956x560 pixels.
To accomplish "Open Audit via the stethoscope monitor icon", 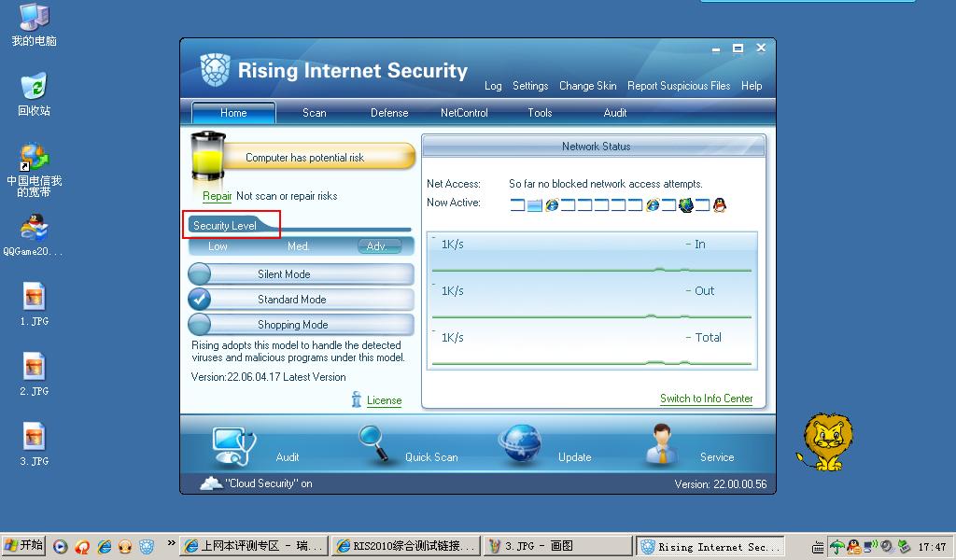I will (234, 445).
